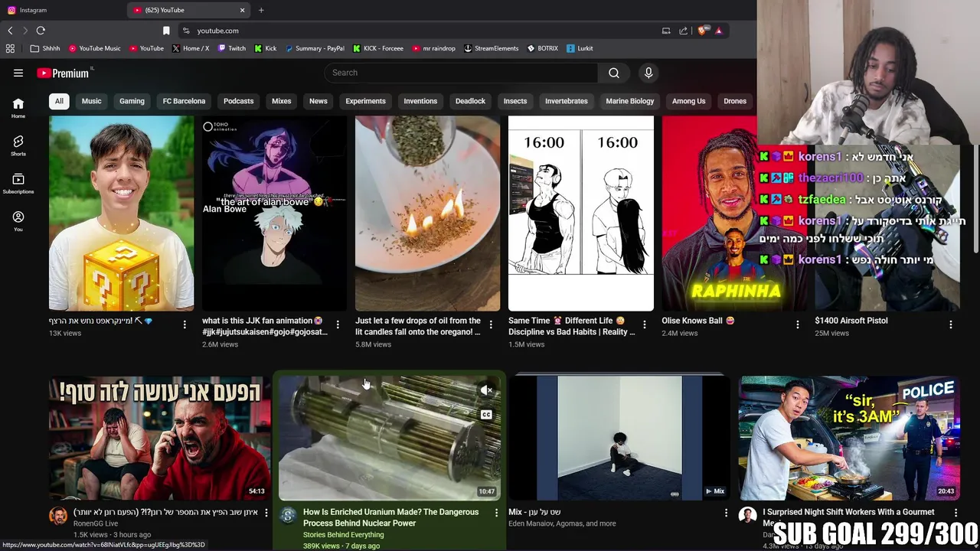980x551 pixels.
Task: Select the FC Barcelona filter chip
Action: pos(184,101)
